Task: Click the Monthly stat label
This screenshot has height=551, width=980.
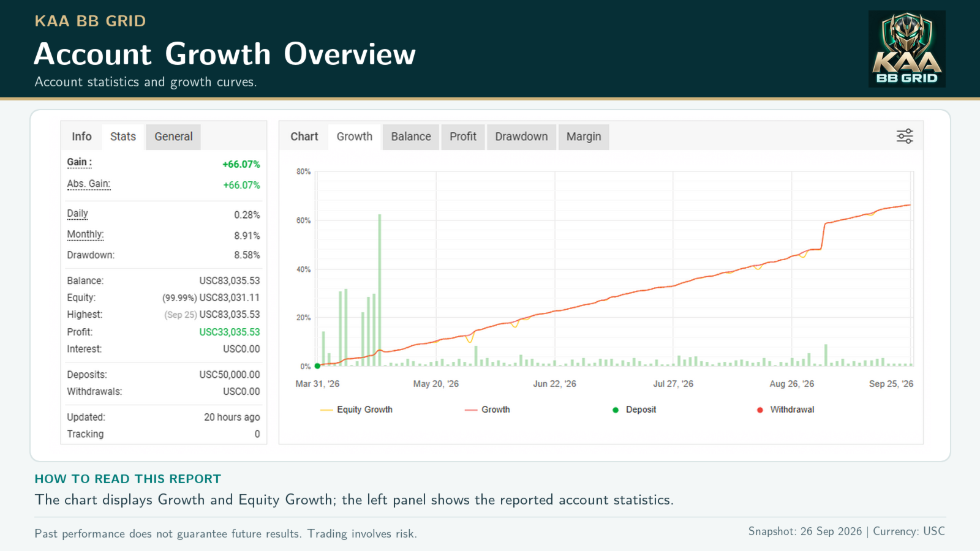Action: (86, 234)
